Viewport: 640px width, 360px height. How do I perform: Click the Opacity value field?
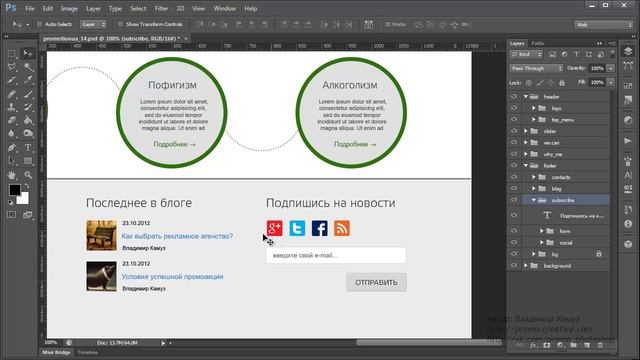[x=597, y=68]
